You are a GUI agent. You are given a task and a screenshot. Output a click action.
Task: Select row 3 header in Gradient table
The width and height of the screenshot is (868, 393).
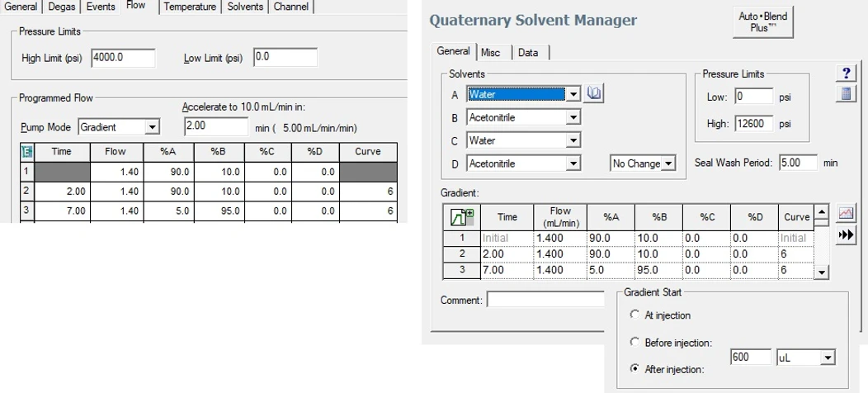[462, 271]
